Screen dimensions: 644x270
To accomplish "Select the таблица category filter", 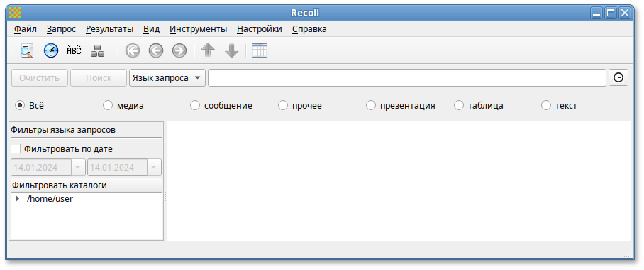I will pos(459,106).
